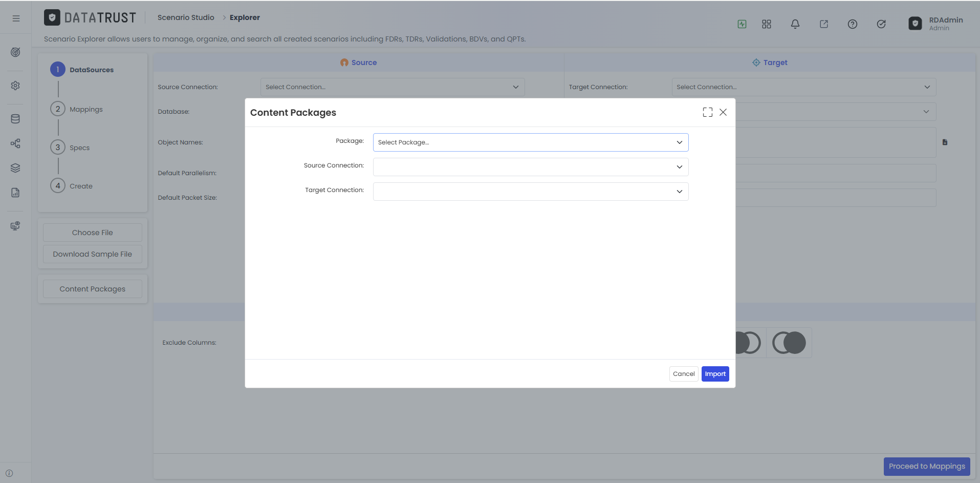
Task: Select the Source panel header
Action: click(359, 62)
